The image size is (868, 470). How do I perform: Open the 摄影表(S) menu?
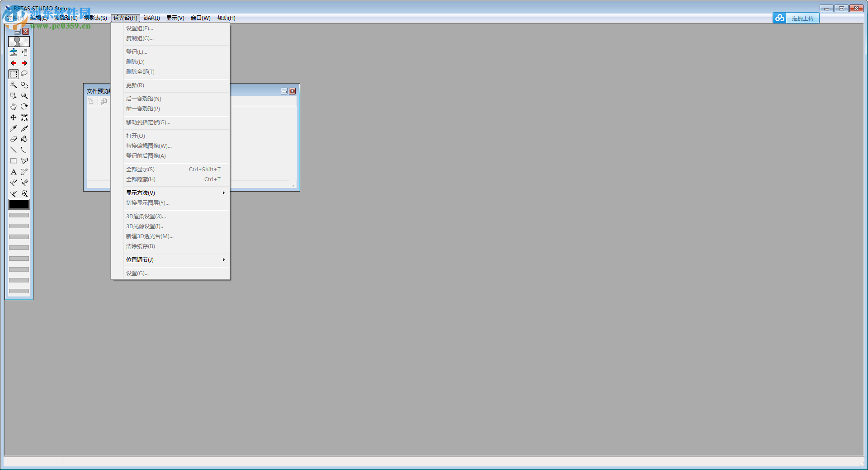tap(95, 18)
